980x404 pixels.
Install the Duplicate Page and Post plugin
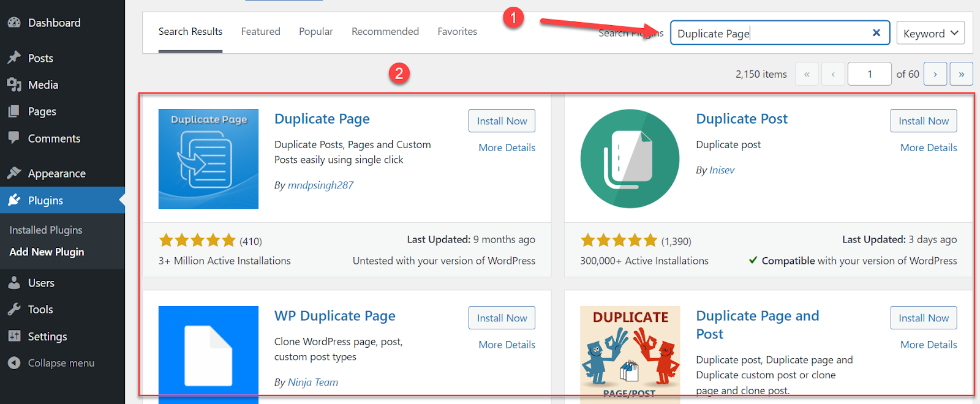click(924, 318)
